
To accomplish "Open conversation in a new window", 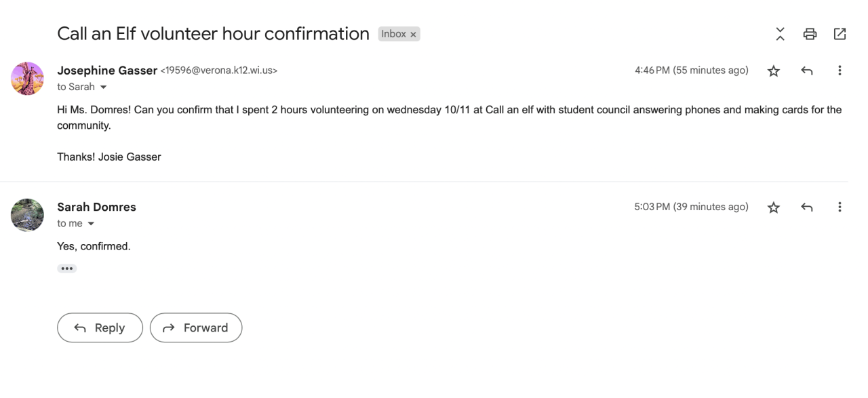I will coord(840,34).
